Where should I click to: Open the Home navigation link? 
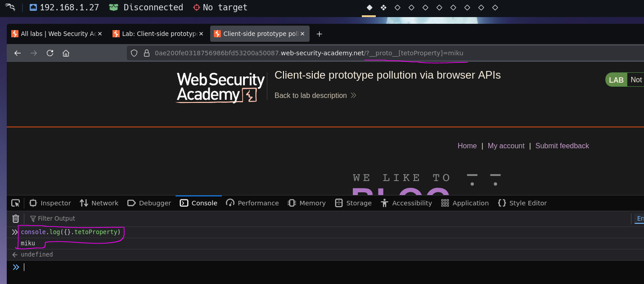point(467,146)
